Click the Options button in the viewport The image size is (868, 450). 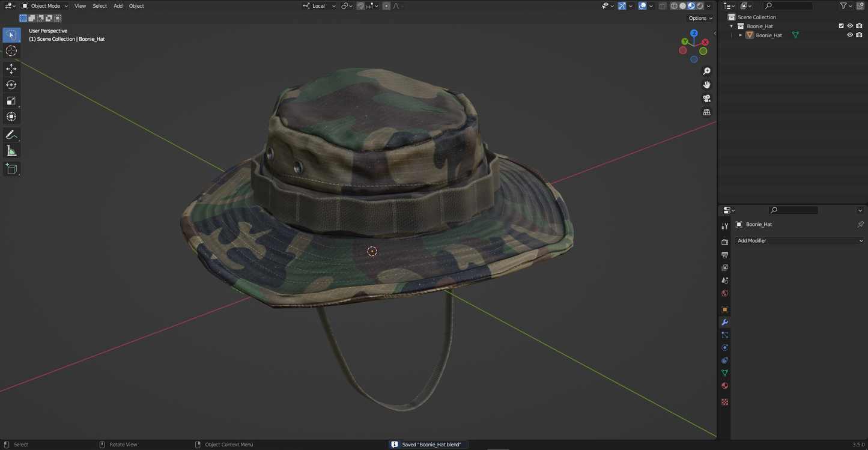pyautogui.click(x=697, y=18)
